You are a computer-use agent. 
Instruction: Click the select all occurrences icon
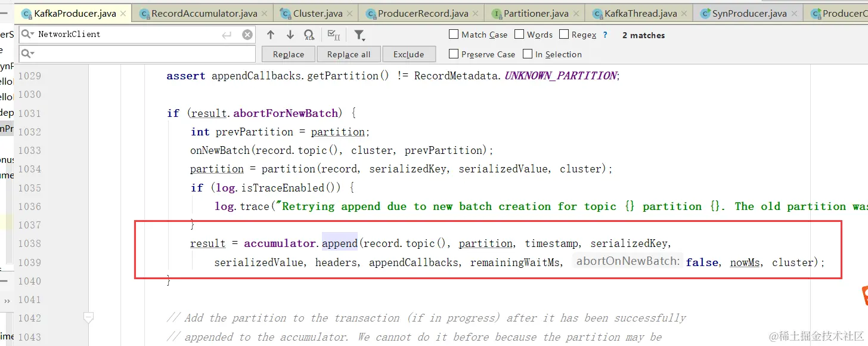point(334,35)
